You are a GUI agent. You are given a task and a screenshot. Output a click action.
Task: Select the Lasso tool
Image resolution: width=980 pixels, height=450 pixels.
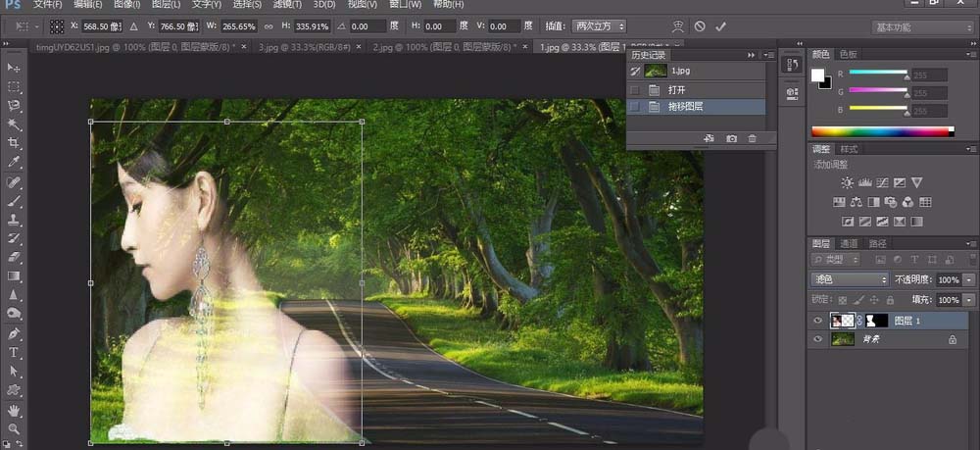(14, 106)
